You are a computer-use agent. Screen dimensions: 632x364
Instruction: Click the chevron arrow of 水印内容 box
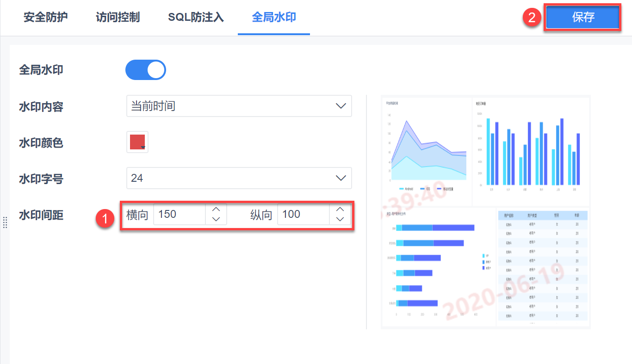click(341, 106)
